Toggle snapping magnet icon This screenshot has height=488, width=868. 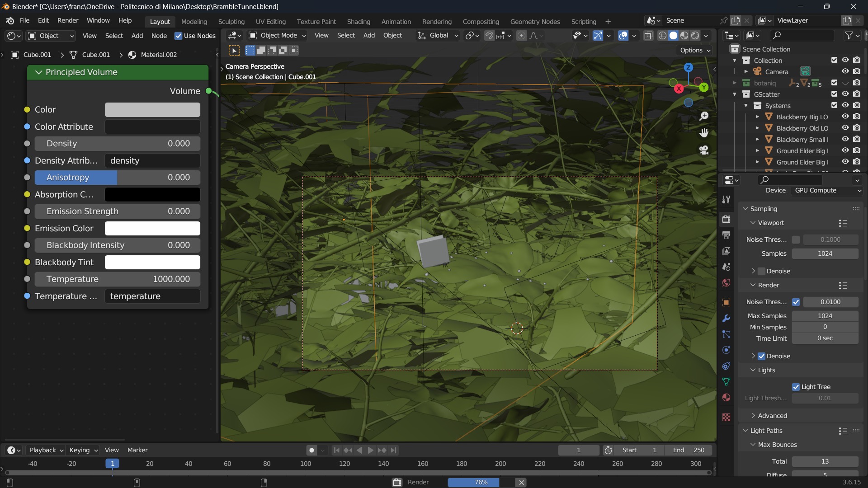489,35
